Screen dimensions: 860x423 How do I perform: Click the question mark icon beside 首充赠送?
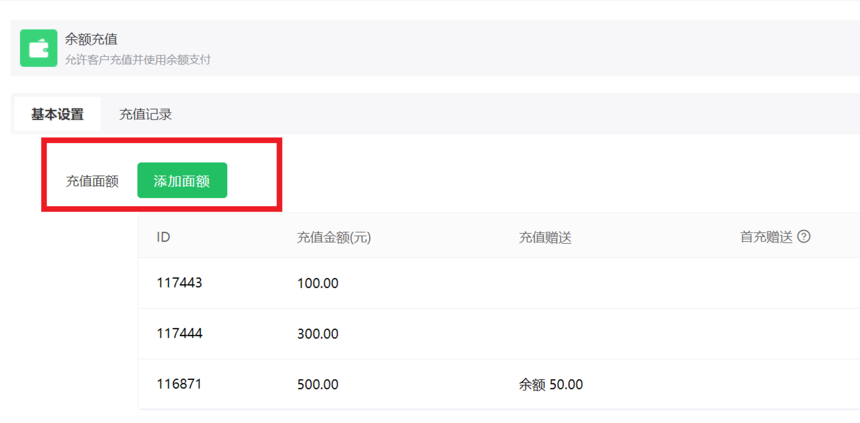point(804,237)
